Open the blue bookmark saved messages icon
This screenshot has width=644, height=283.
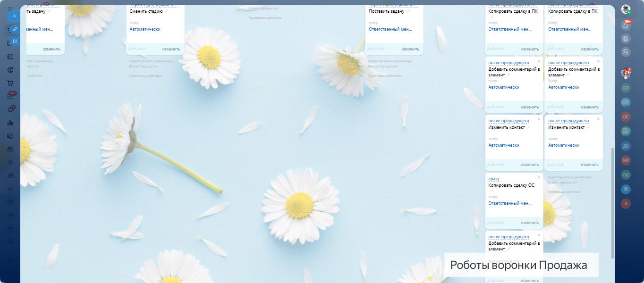point(626,189)
